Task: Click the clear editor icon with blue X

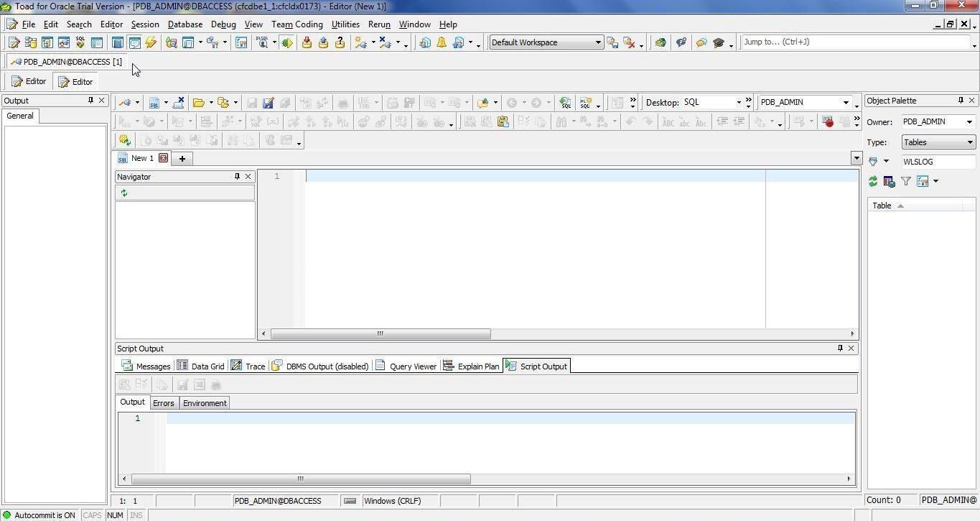Action: (x=179, y=102)
